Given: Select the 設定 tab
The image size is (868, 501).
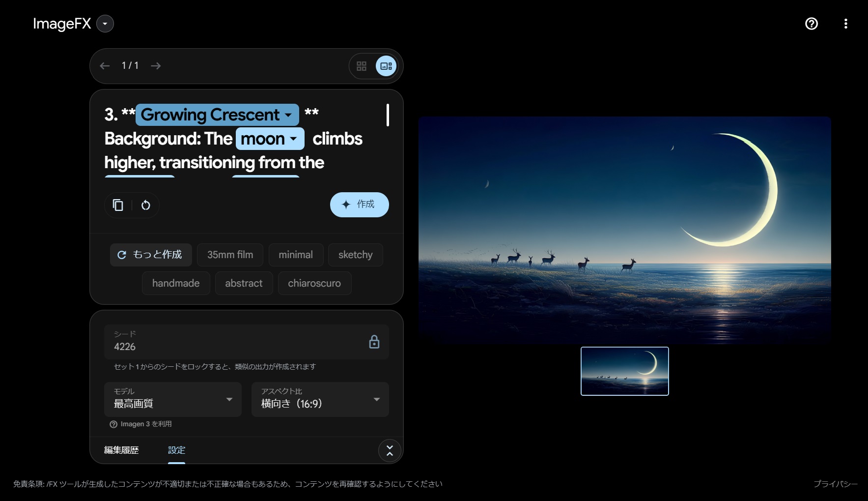Looking at the screenshot, I should (176, 450).
